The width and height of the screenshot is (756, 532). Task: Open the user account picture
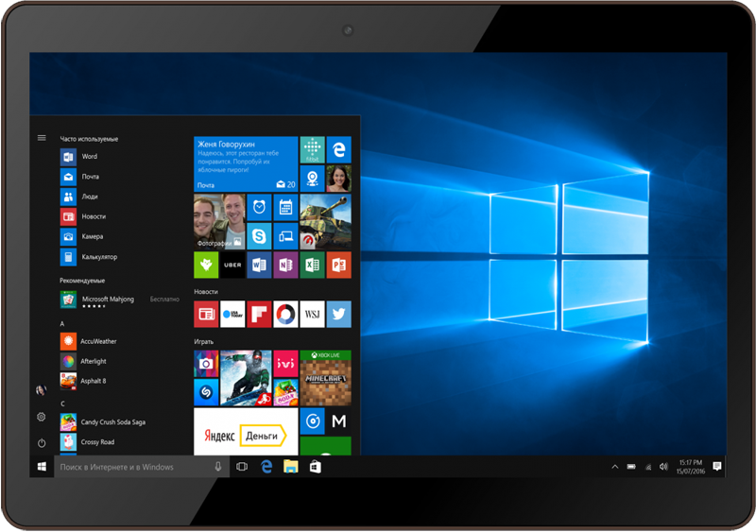pyautogui.click(x=42, y=390)
